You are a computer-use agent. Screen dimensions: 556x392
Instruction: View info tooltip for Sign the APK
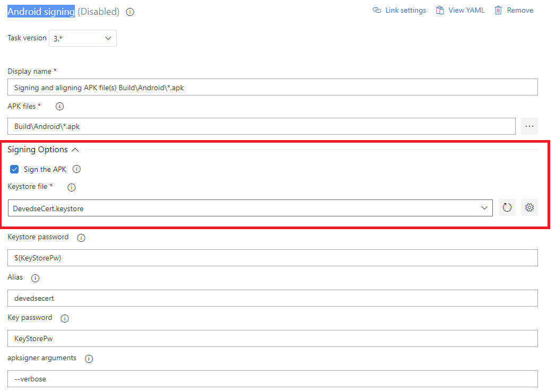pyautogui.click(x=77, y=169)
